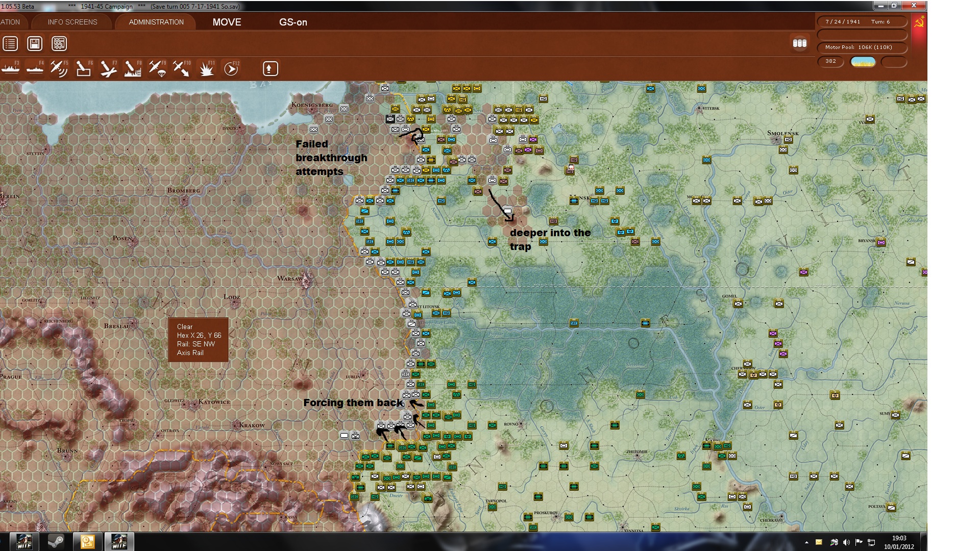Click the F12 end turn icon

pyautogui.click(x=231, y=68)
